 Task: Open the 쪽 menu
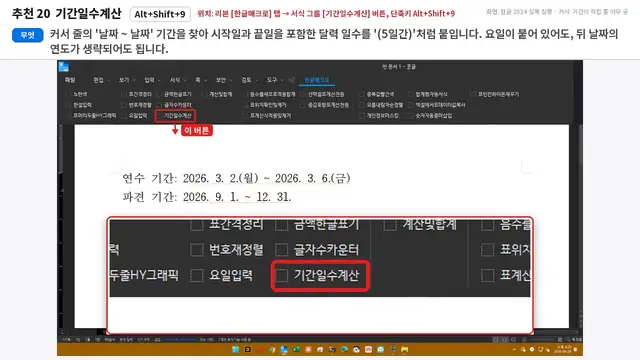pyautogui.click(x=198, y=80)
